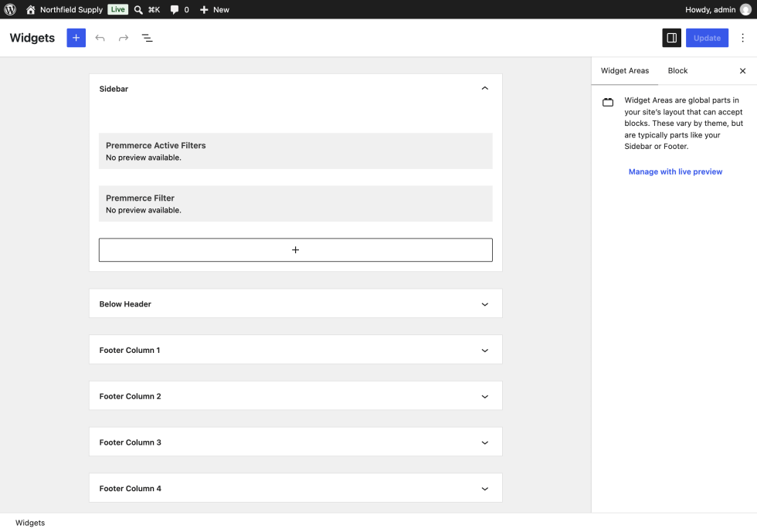Select the Widget Areas tab

coord(625,70)
